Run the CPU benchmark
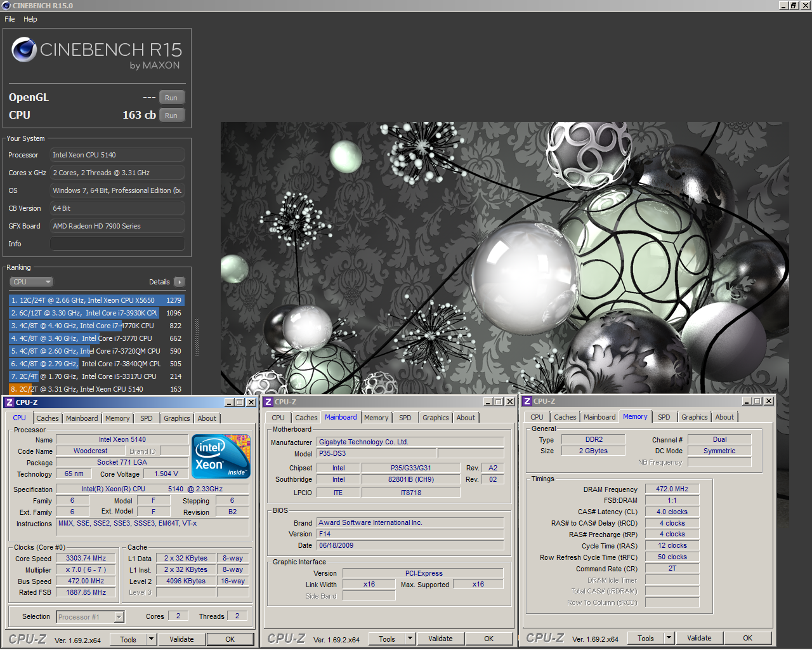 point(171,116)
